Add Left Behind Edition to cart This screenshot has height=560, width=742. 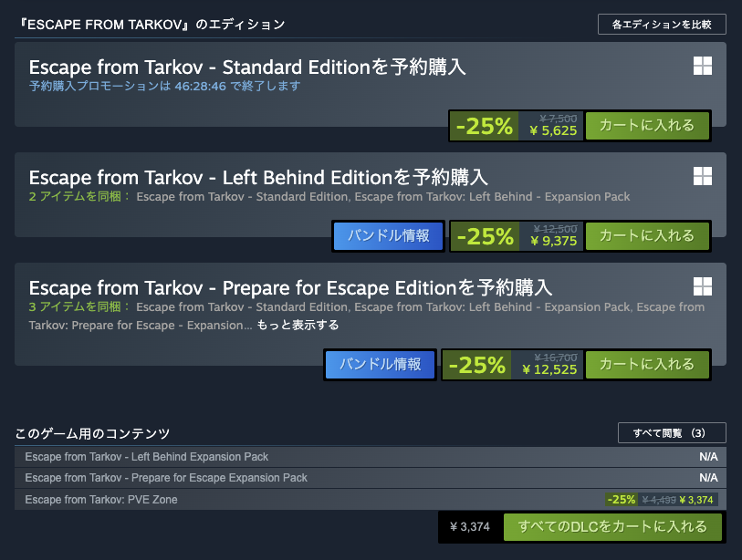click(647, 236)
